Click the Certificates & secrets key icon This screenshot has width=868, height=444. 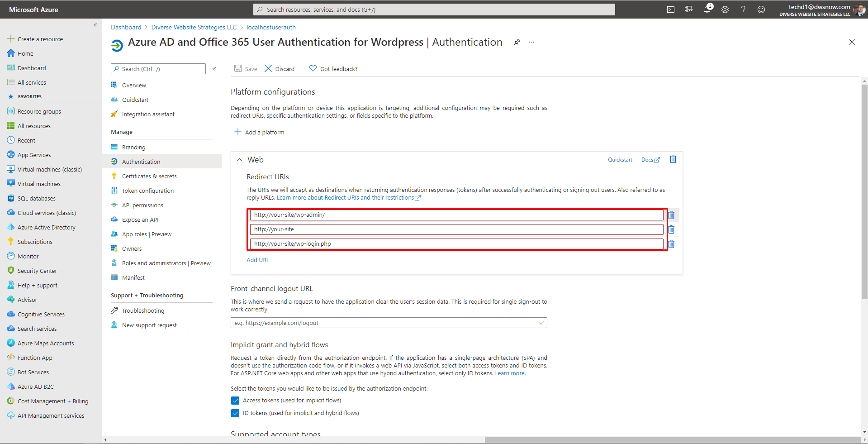tap(114, 176)
